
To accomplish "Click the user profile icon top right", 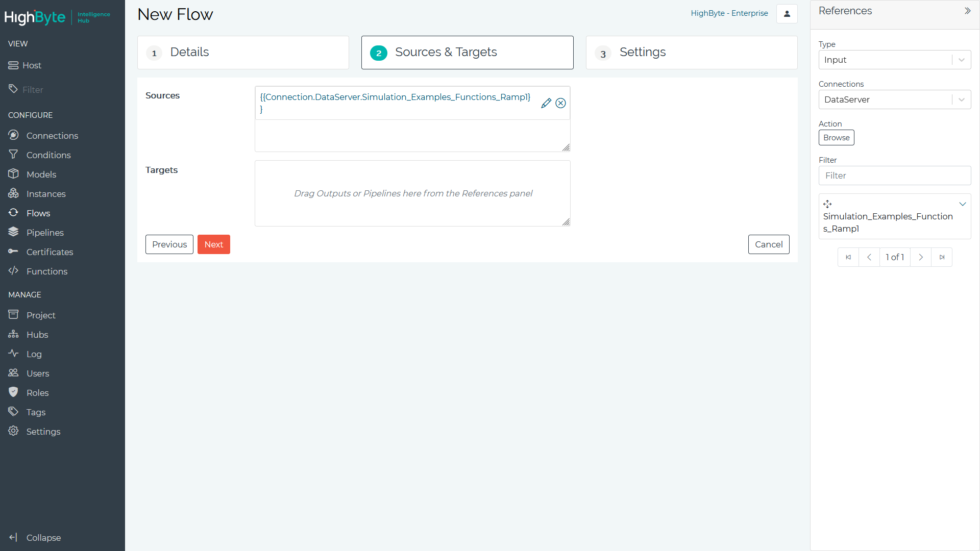I will (787, 13).
